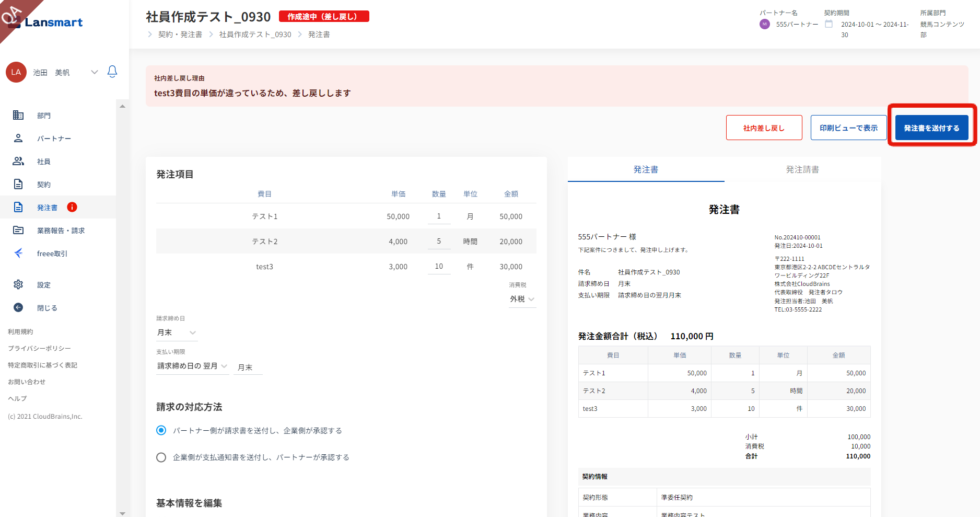The image size is (980, 517).
Task: Open the 請求締め日 月末 dropdown
Action: [177, 332]
